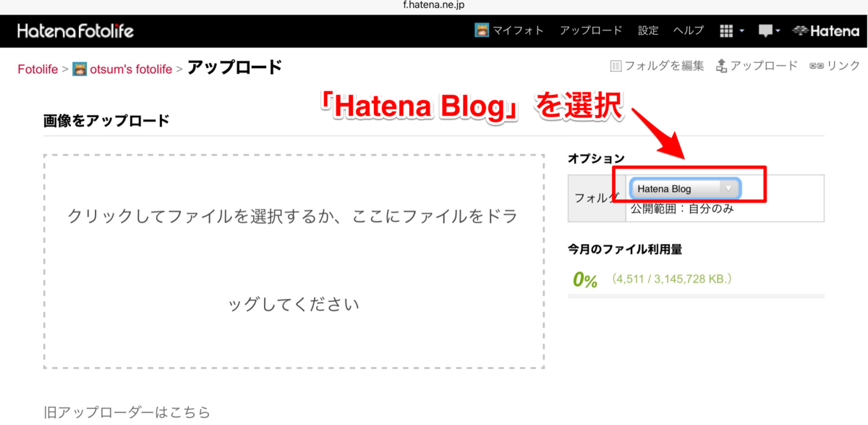Open the notifications speech bubble icon
Screen dimensions: 868x425
(765, 31)
